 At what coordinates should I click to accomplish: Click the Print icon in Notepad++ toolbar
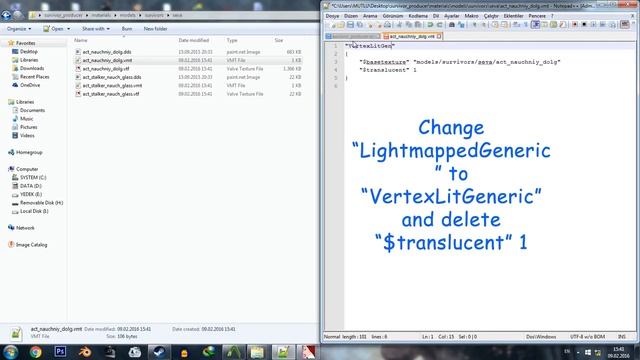(x=387, y=25)
